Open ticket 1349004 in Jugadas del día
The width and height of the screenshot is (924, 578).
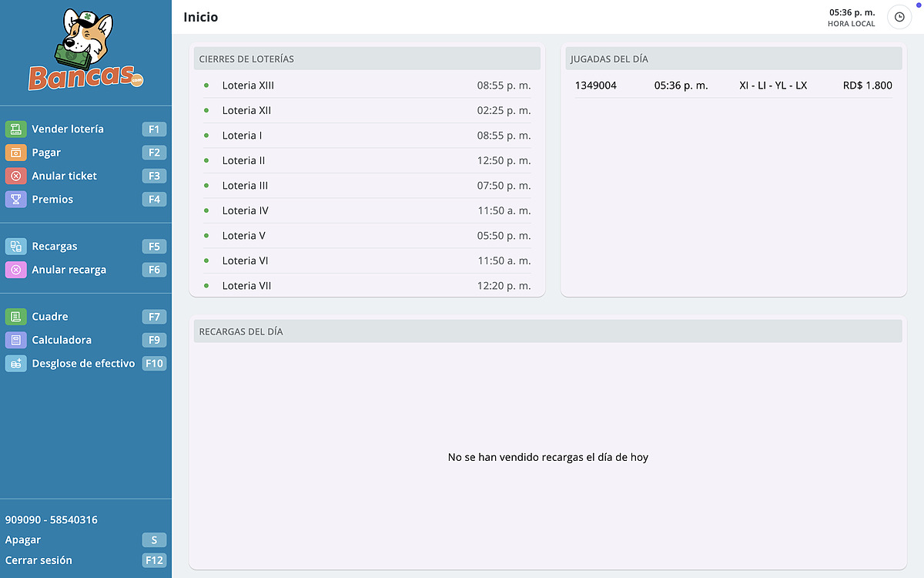coord(596,86)
